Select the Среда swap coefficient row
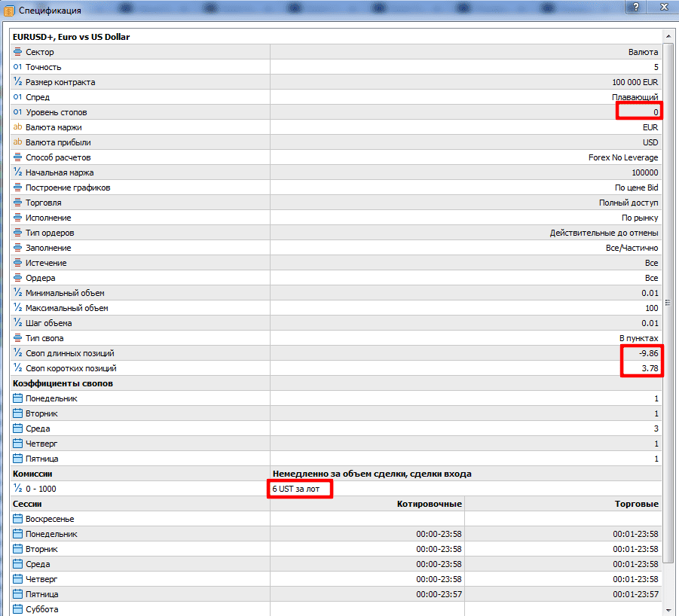Viewport: 679px width, 616px height. pos(336,428)
